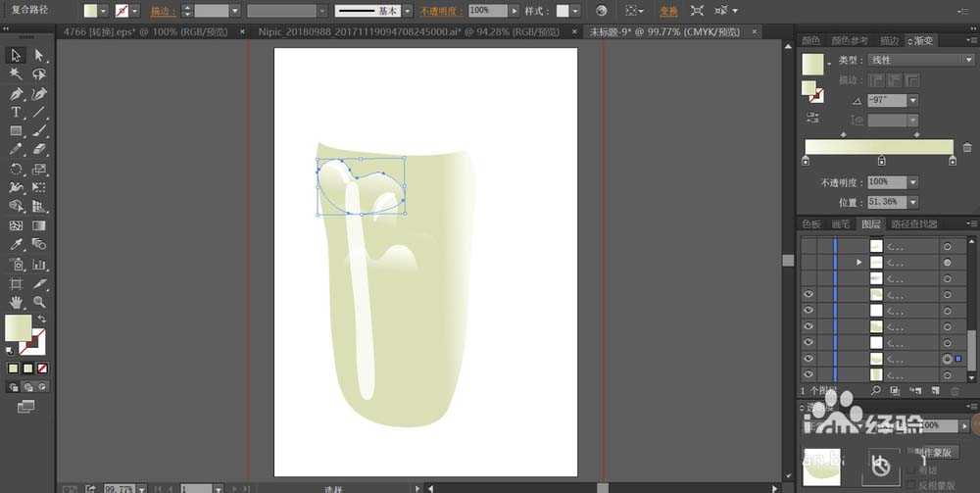Activate the Zoom magnifier tool
The width and height of the screenshot is (980, 493).
39,302
